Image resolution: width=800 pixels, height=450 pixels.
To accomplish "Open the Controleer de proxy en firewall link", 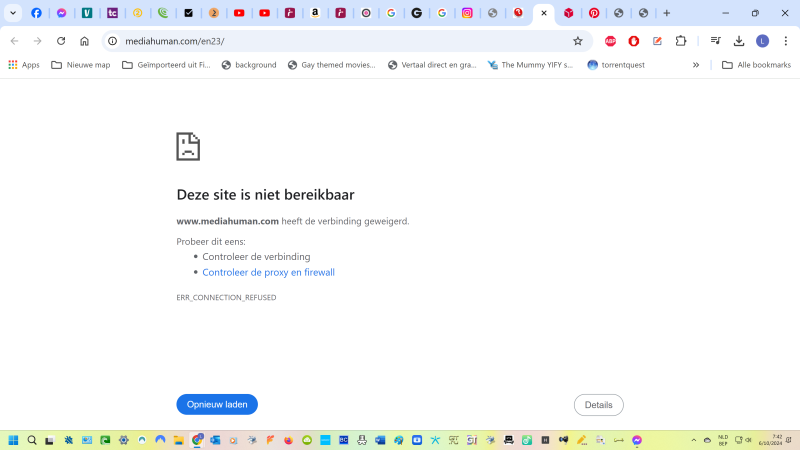I will click(x=268, y=272).
